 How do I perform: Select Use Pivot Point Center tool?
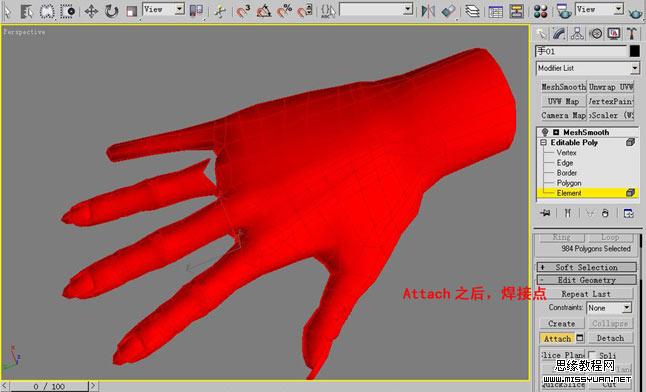[196, 11]
